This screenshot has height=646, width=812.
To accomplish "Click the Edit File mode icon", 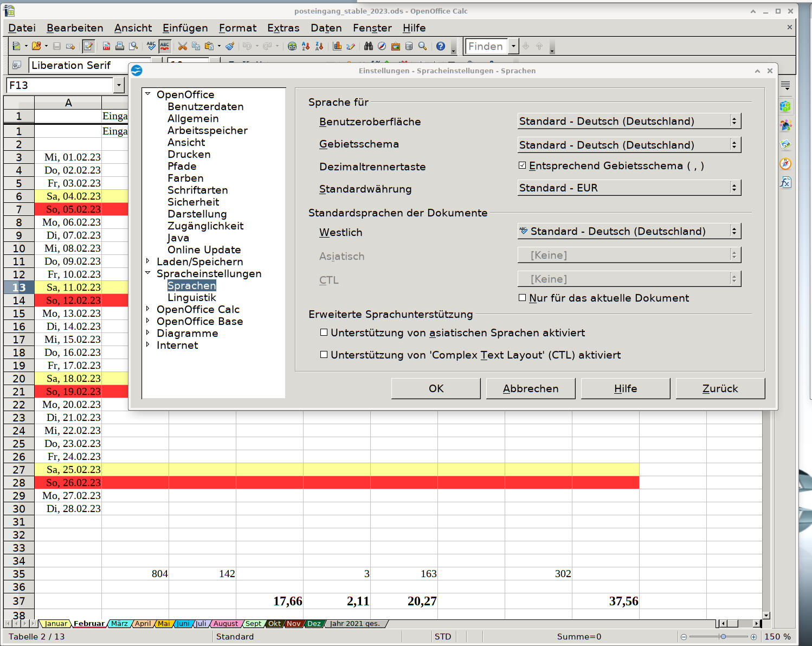I will coord(88,46).
